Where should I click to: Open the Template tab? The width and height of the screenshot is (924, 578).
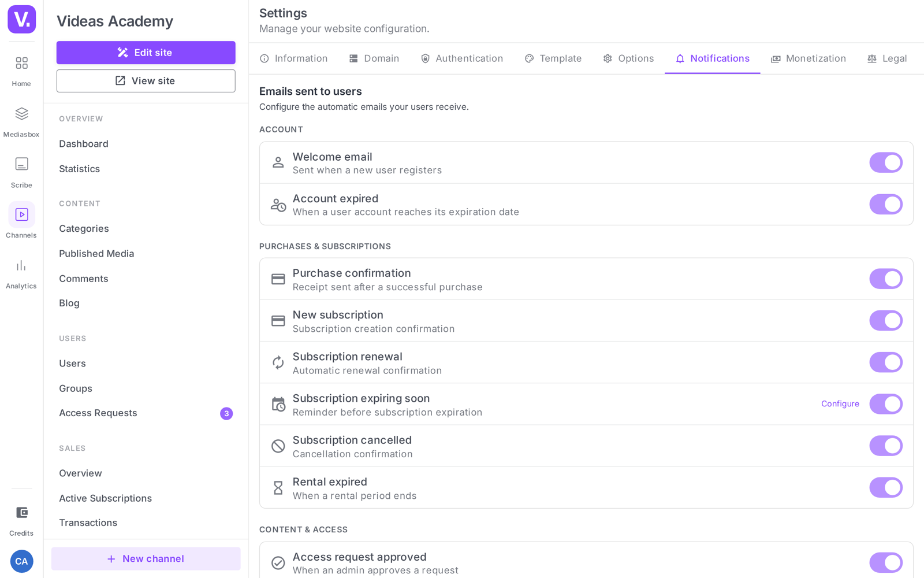click(553, 58)
